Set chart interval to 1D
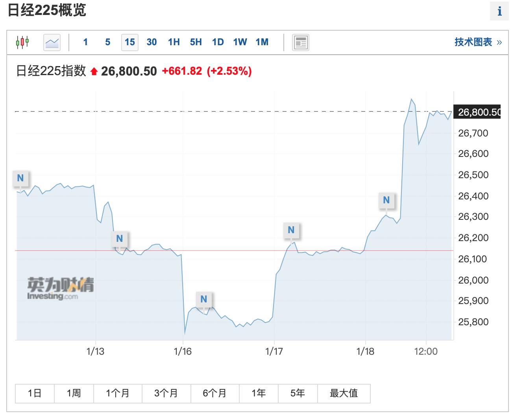This screenshot has height=420, width=514. click(218, 42)
